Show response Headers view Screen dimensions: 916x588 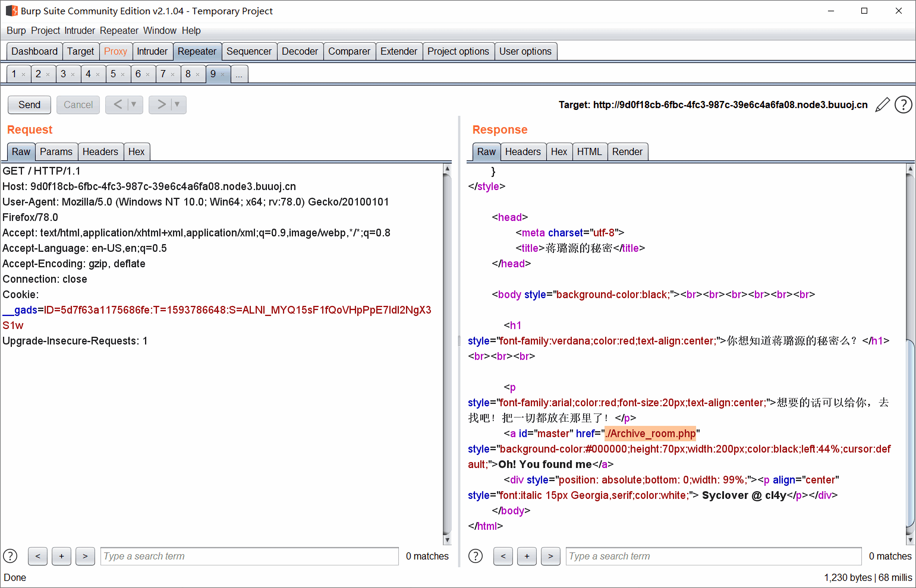[x=523, y=152]
